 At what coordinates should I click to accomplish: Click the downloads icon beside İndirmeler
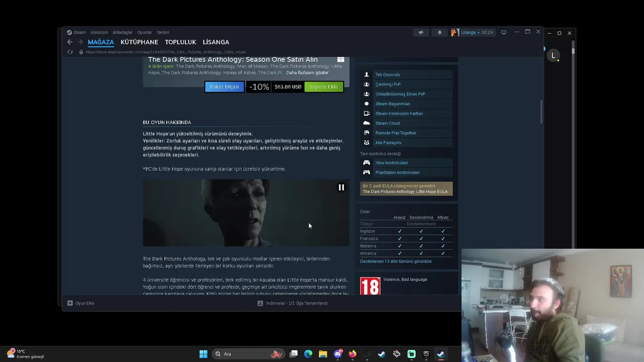tap(260, 303)
